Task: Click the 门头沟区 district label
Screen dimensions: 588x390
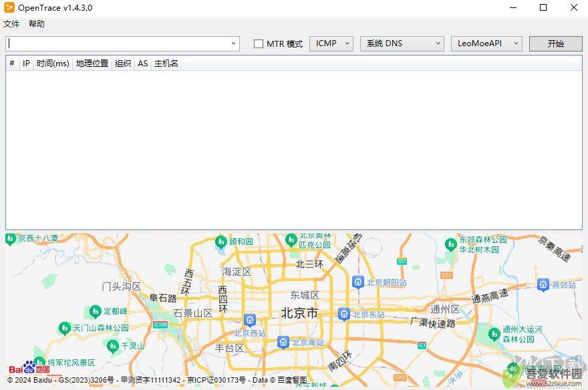Action: [x=122, y=287]
